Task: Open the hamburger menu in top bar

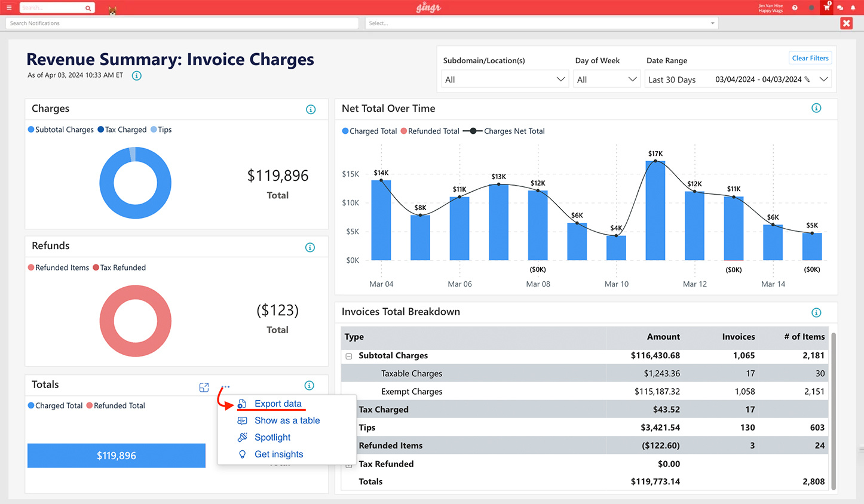Action: click(9, 8)
